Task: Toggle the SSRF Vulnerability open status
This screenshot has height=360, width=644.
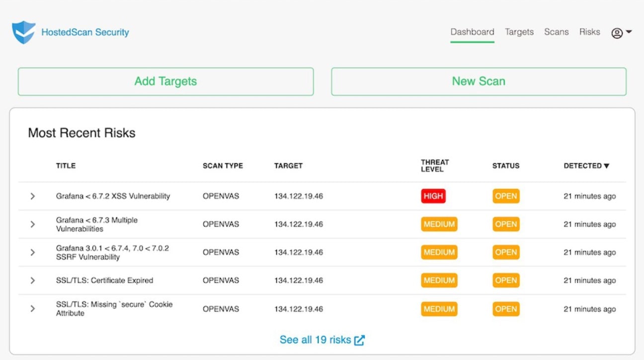Action: coord(505,252)
